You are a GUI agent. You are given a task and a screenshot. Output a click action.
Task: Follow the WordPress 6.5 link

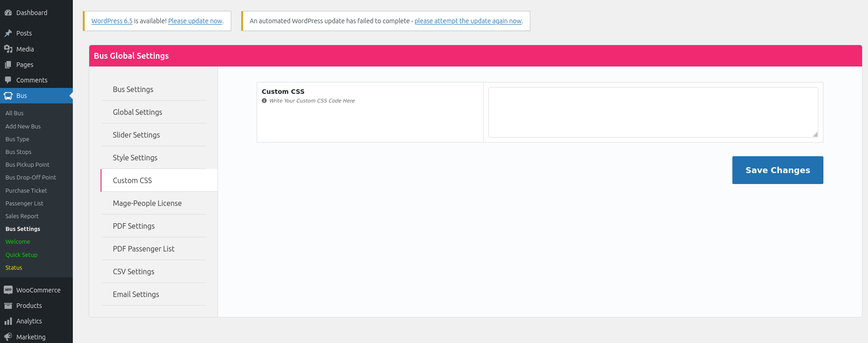[112, 21]
